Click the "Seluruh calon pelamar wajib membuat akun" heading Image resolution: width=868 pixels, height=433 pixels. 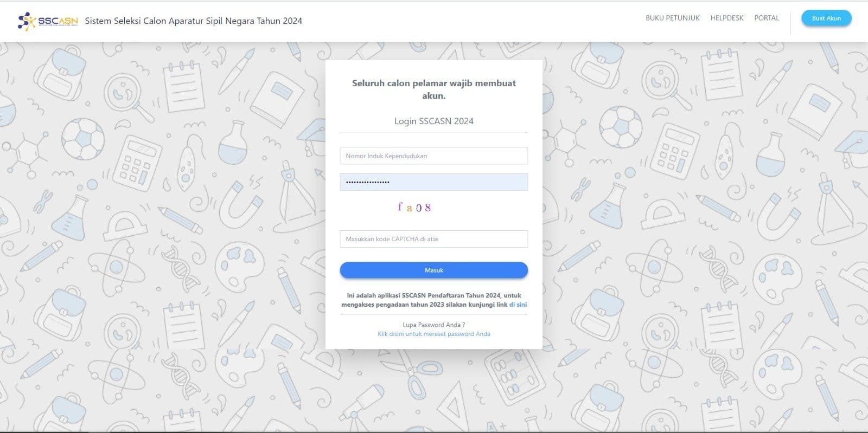[x=433, y=89]
